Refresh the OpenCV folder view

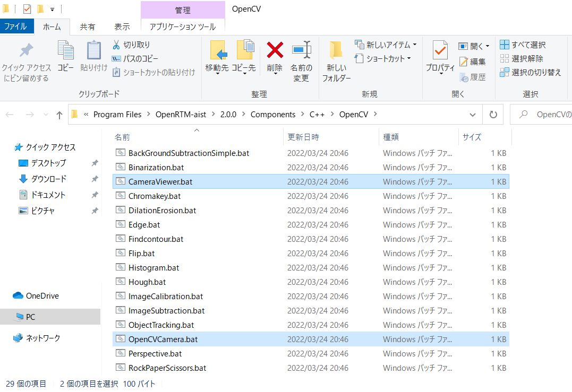[x=493, y=115]
